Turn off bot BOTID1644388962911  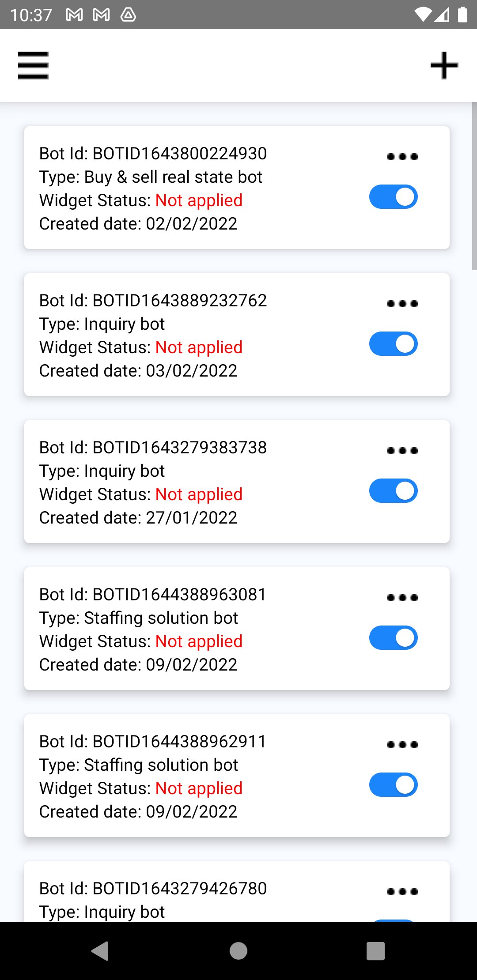(x=393, y=784)
